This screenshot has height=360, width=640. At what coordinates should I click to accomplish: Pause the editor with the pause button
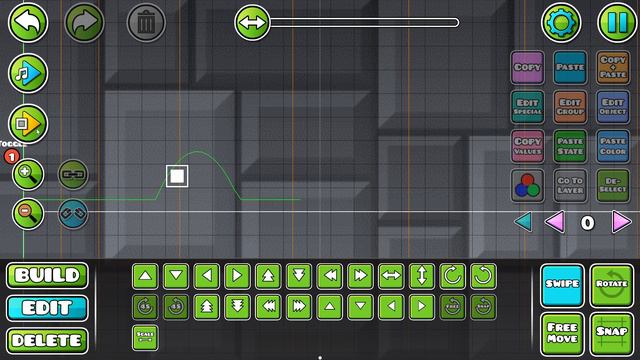pos(617,22)
